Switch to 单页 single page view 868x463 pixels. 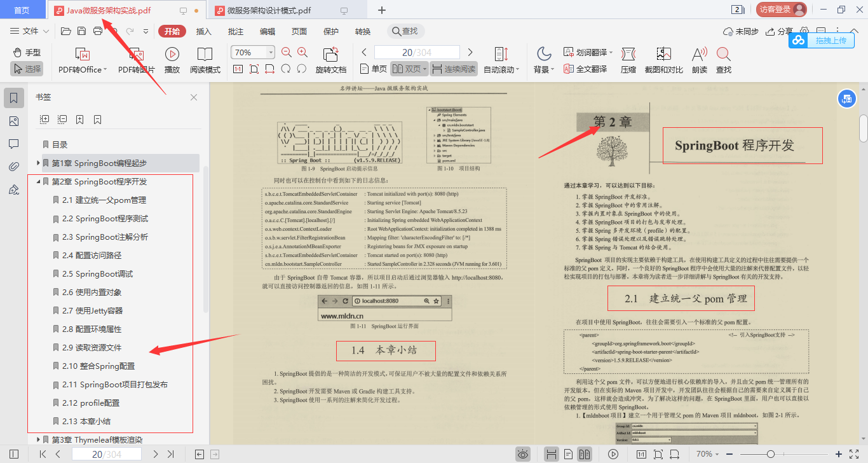coord(373,69)
